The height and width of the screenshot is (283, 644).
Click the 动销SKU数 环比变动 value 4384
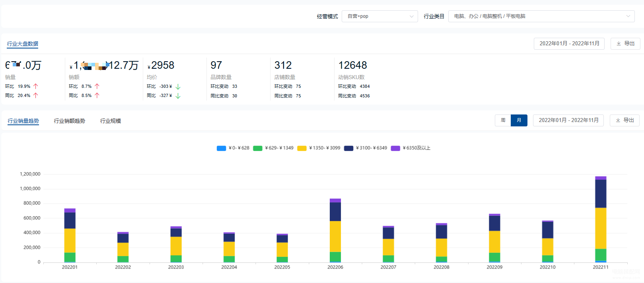365,86
